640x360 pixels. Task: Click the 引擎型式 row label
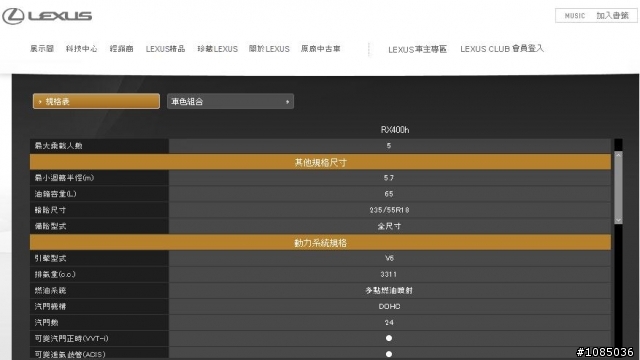pos(50,258)
